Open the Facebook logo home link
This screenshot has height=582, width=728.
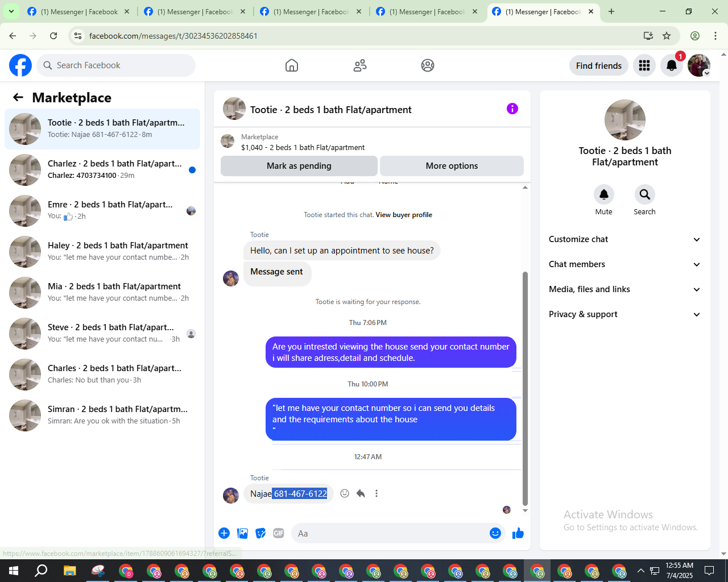tap(20, 65)
